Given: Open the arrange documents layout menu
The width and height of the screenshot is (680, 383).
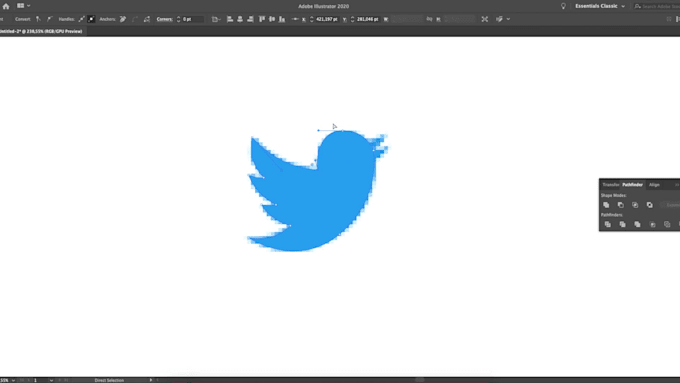Looking at the screenshot, I should pyautogui.click(x=23, y=6).
